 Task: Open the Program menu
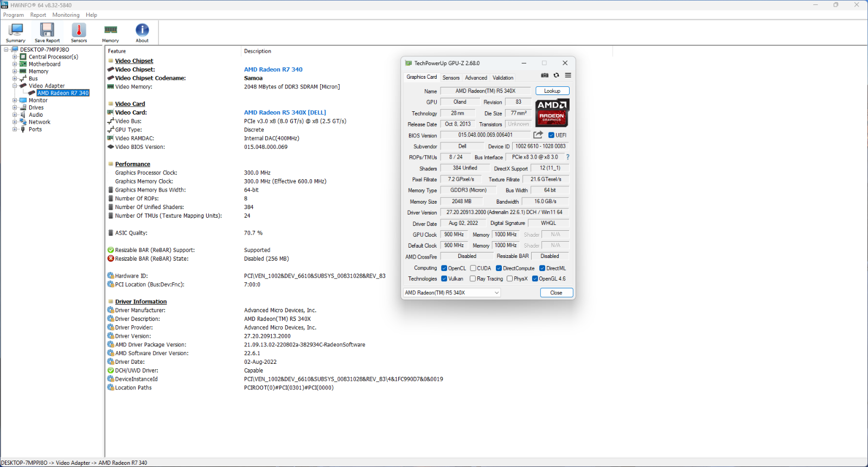click(x=14, y=15)
